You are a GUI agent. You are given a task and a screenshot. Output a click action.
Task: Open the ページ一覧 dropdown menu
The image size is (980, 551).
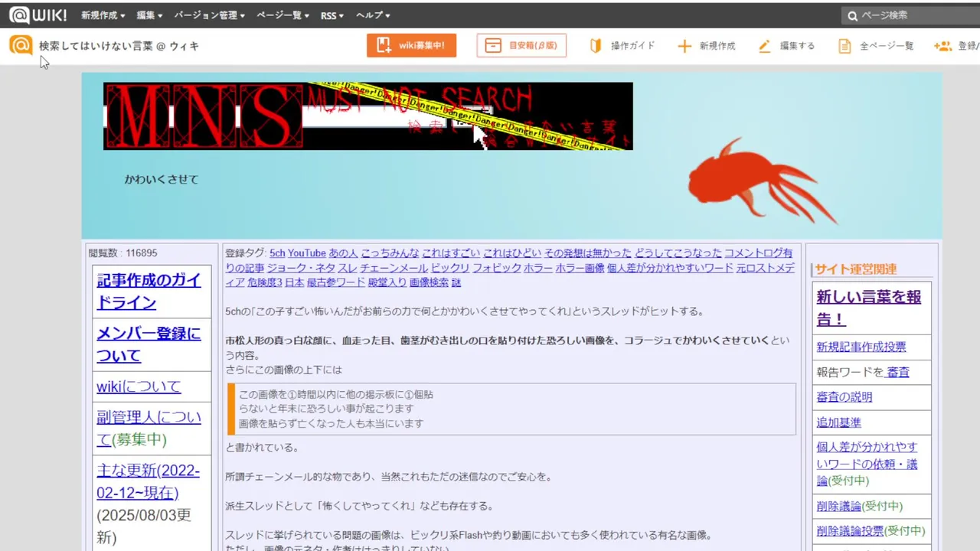click(283, 15)
